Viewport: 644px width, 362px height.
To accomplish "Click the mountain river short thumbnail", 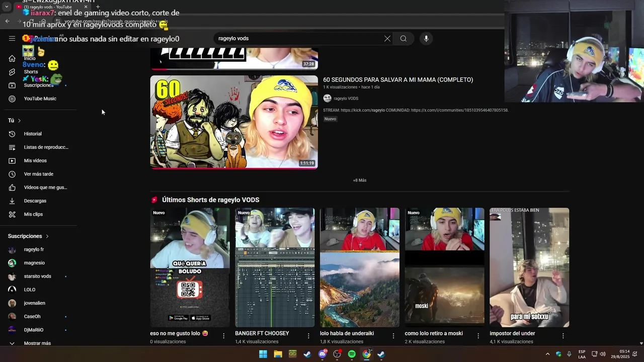I will (360, 267).
